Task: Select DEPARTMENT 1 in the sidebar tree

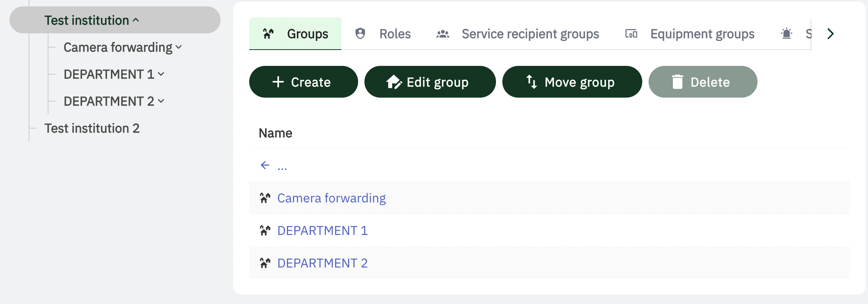Action: [109, 74]
